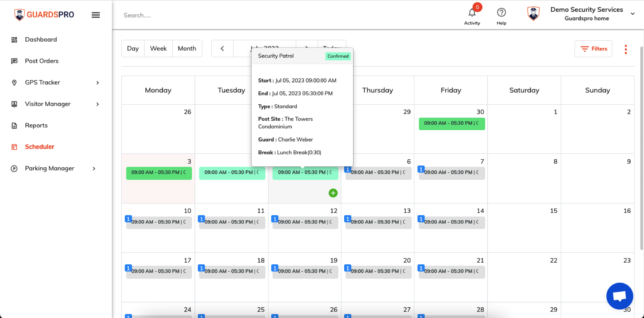Switch to Week view
644x318 pixels.
tap(158, 48)
